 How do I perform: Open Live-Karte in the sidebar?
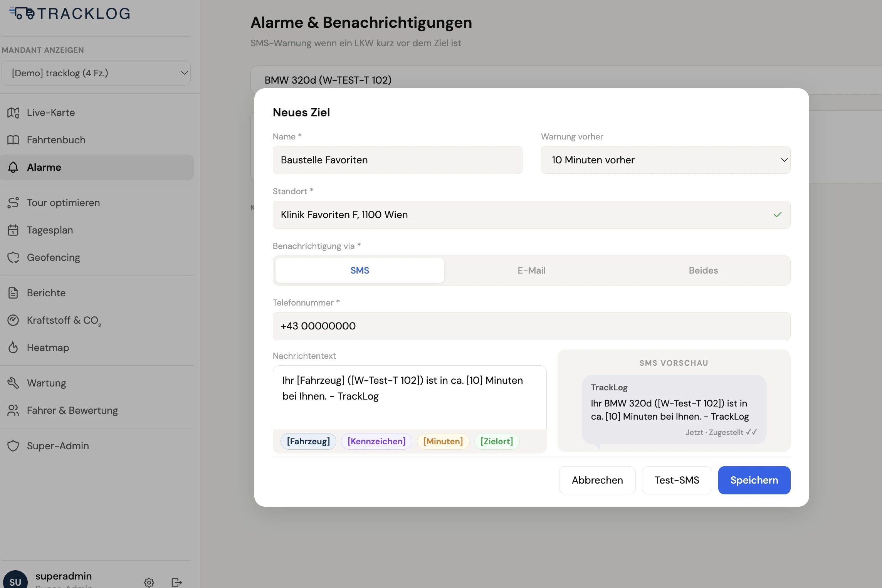click(96, 113)
